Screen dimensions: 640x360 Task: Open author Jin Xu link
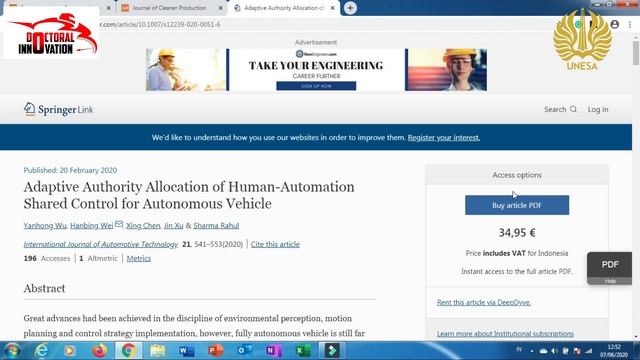173,225
